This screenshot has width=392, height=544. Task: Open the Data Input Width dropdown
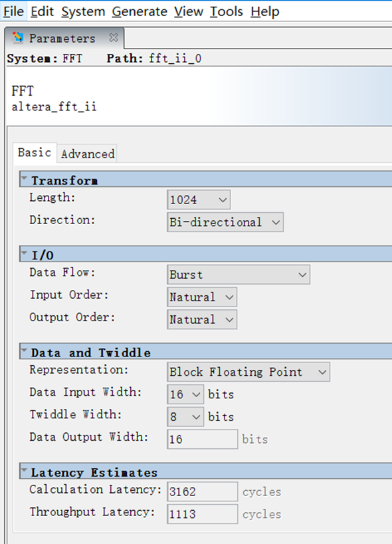click(185, 394)
